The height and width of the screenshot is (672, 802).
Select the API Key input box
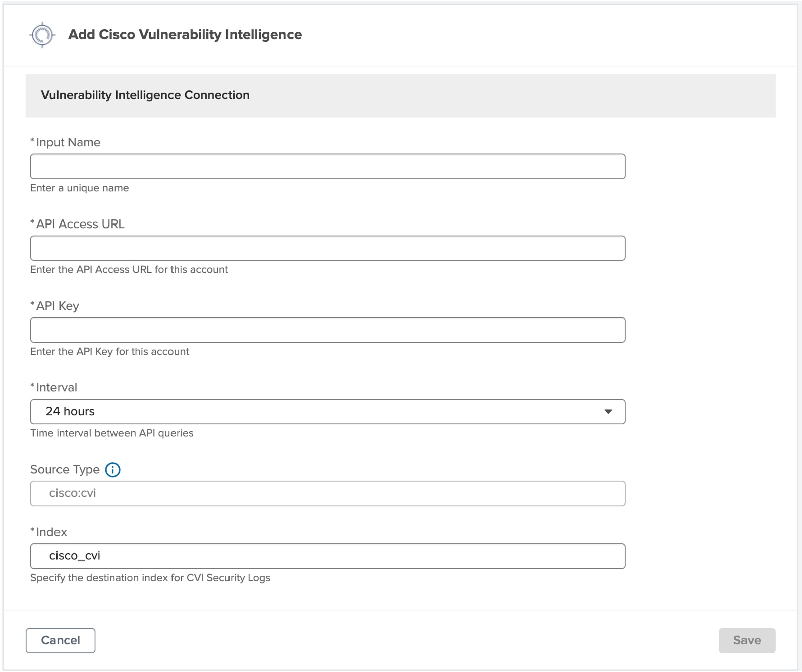(328, 330)
